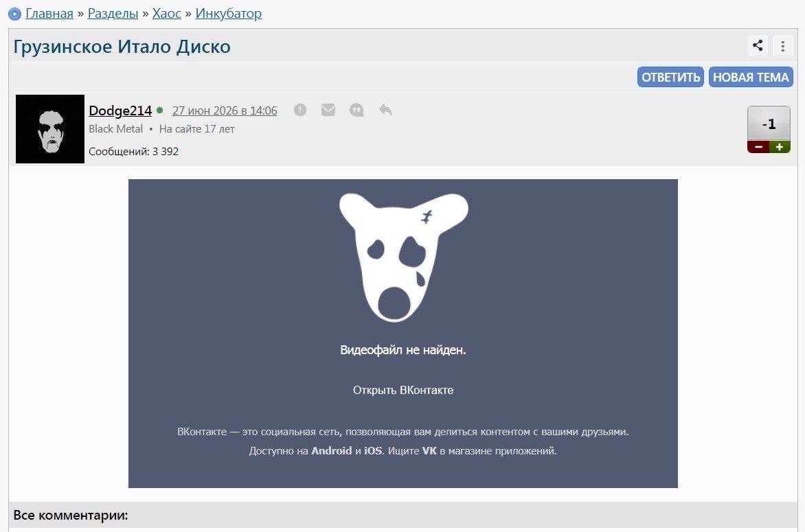
Task: Click the Все комментарии heading
Action: [70, 515]
